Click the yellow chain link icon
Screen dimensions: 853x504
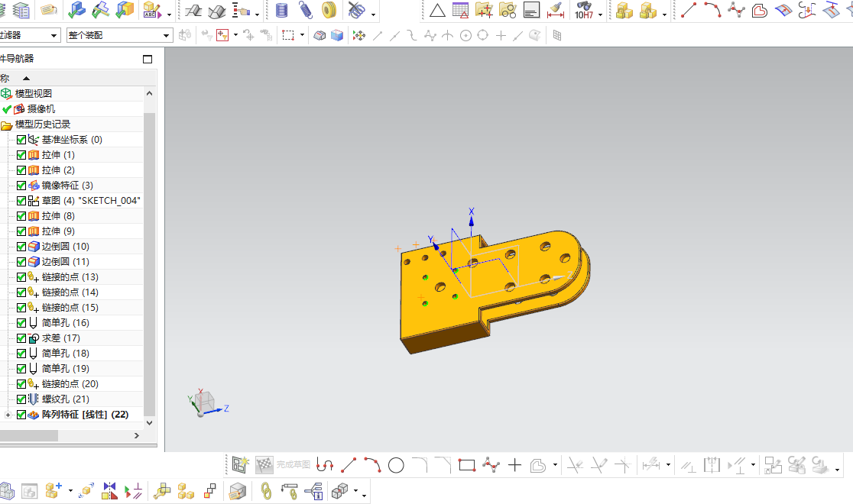[266, 491]
